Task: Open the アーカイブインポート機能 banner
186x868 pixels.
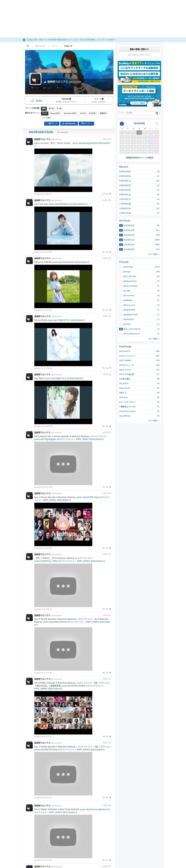Action: pos(139,96)
